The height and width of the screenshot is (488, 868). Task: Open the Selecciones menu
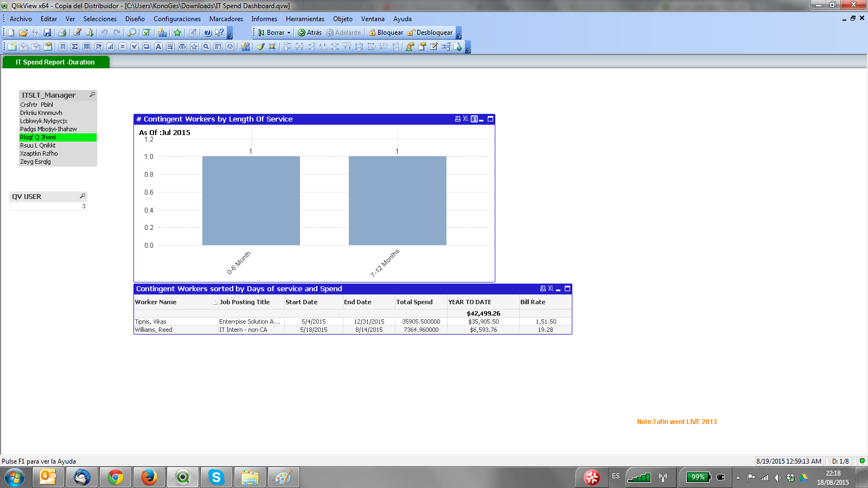[100, 19]
